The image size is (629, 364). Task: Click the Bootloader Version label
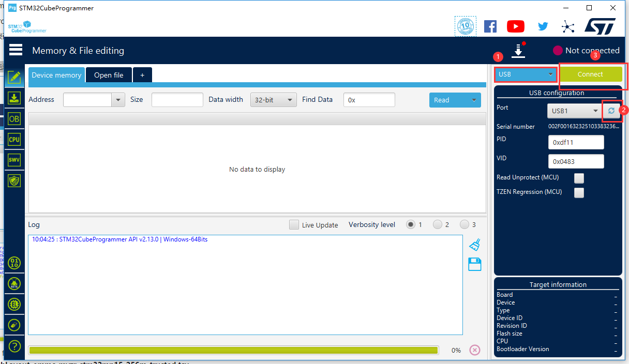[523, 349]
